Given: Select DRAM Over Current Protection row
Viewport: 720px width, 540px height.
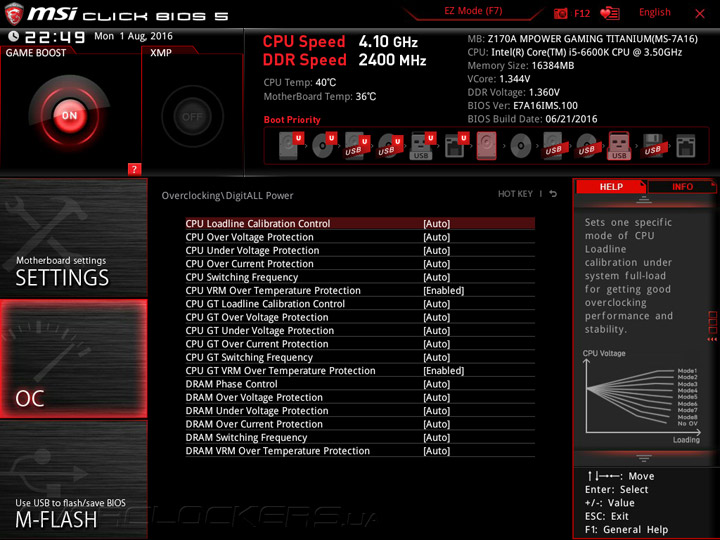Looking at the screenshot, I should click(x=360, y=424).
